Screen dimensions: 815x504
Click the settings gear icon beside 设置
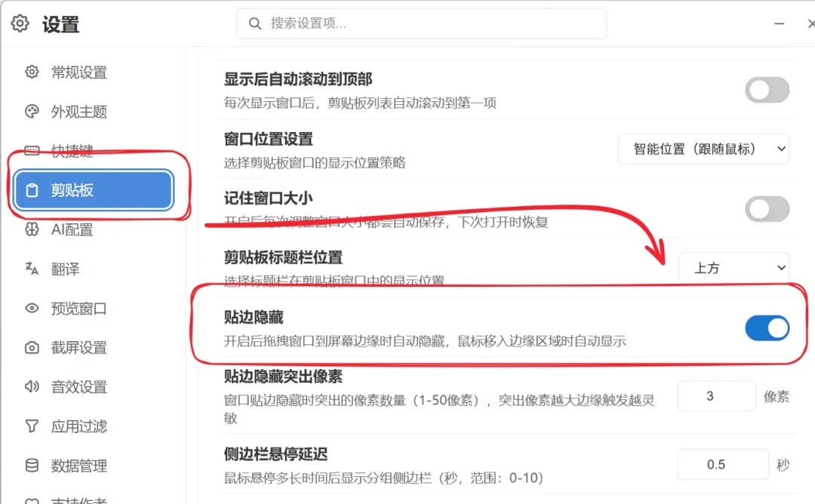[x=20, y=23]
